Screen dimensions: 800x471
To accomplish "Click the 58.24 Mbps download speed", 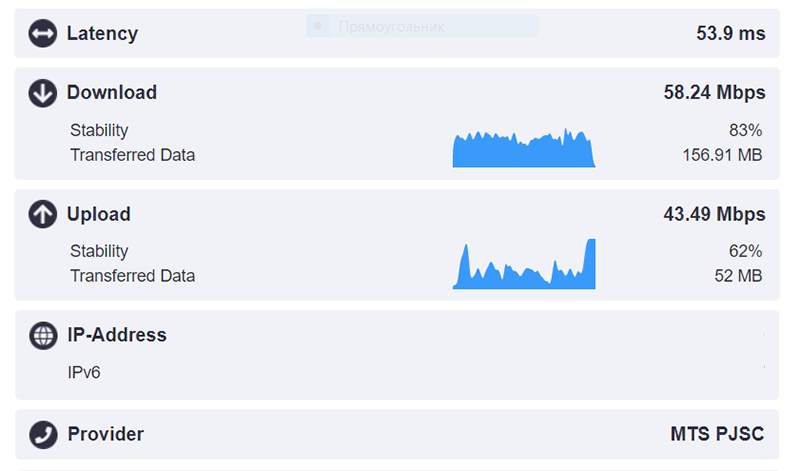I will point(714,93).
